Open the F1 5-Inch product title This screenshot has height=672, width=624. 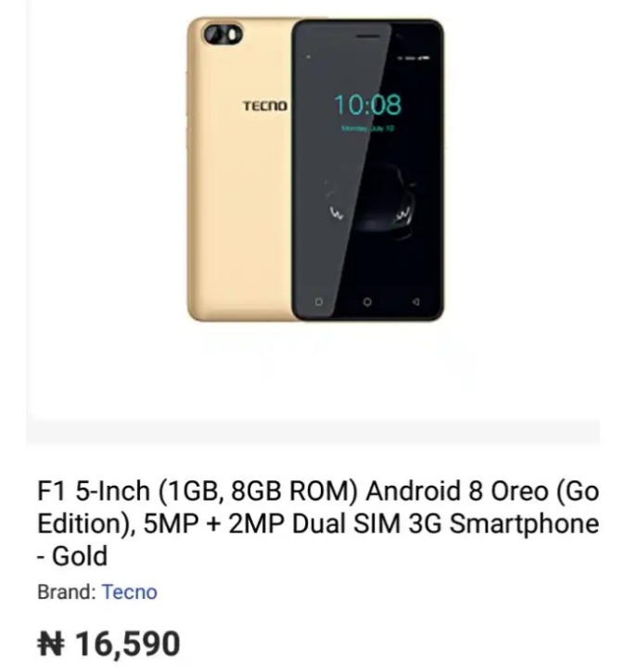pyautogui.click(x=318, y=524)
